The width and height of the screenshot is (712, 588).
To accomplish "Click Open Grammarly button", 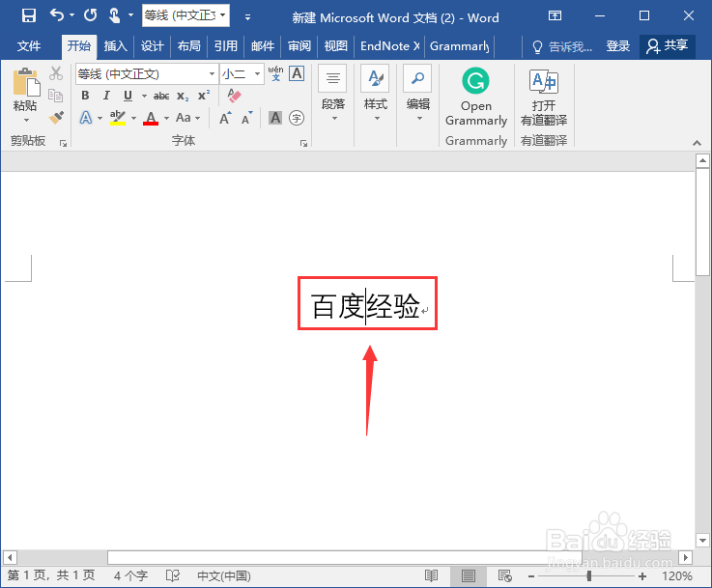I will [475, 97].
